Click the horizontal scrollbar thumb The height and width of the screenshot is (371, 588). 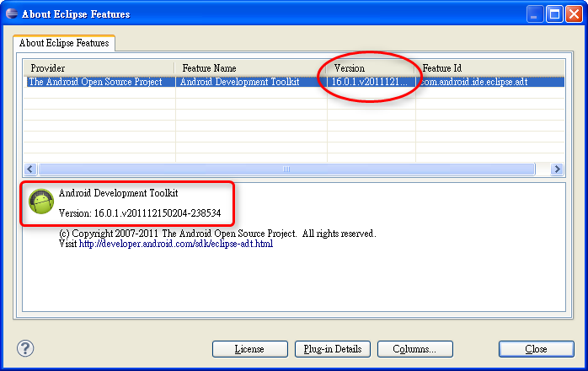coord(286,169)
